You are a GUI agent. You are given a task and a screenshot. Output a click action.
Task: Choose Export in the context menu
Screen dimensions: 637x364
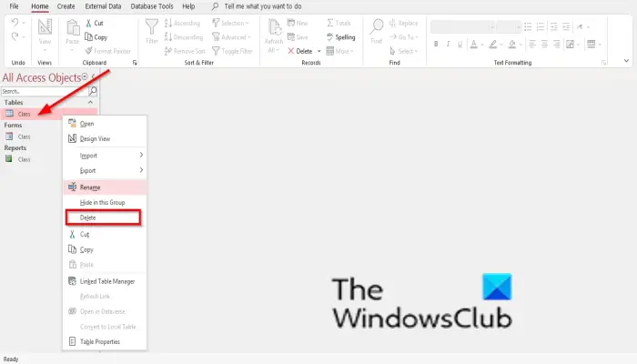coord(105,171)
